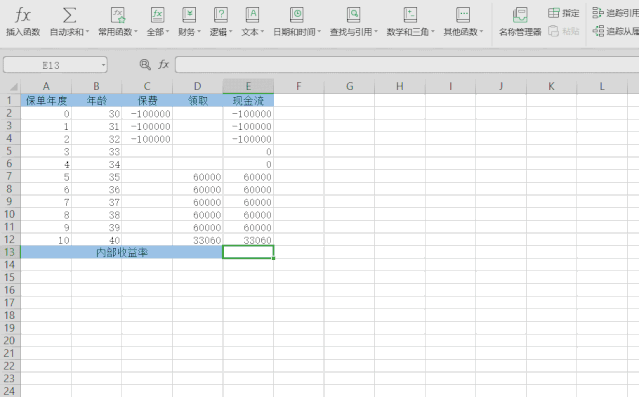Click the magnifier icon beside the formula bar

click(x=145, y=64)
